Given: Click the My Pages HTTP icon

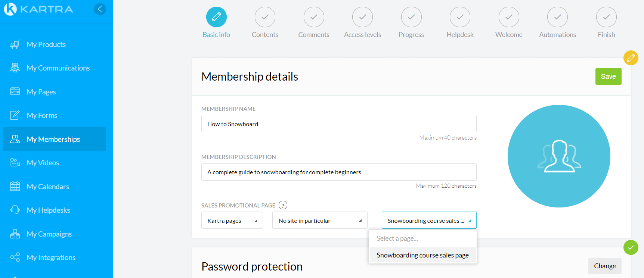Looking at the screenshot, I should click(15, 91).
